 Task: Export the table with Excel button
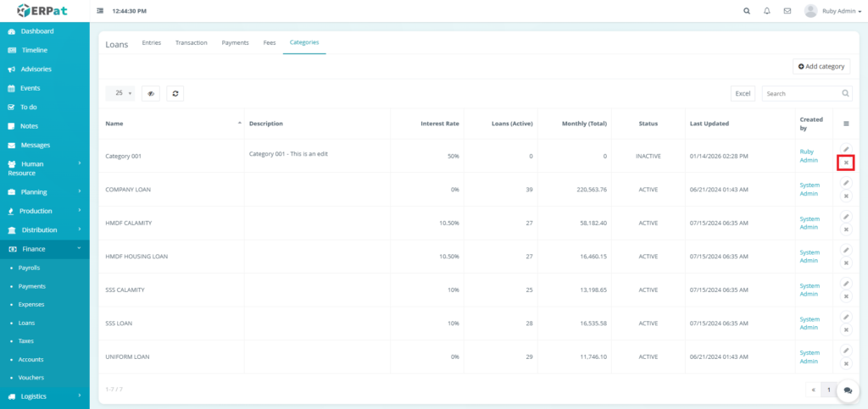coord(743,94)
